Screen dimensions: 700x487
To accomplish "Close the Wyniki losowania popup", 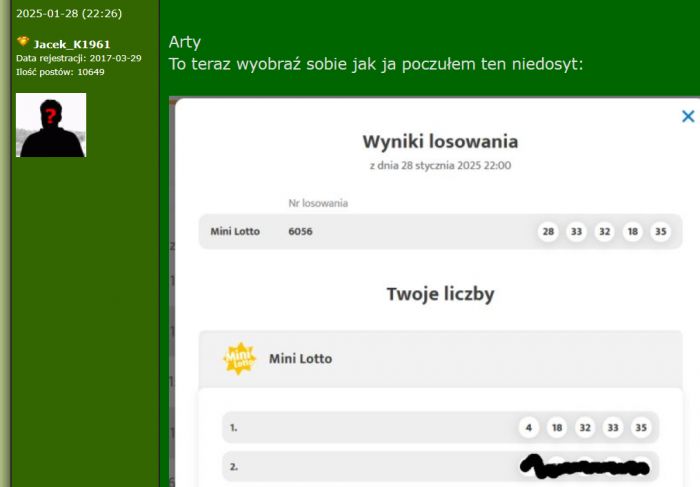I will coord(688,117).
